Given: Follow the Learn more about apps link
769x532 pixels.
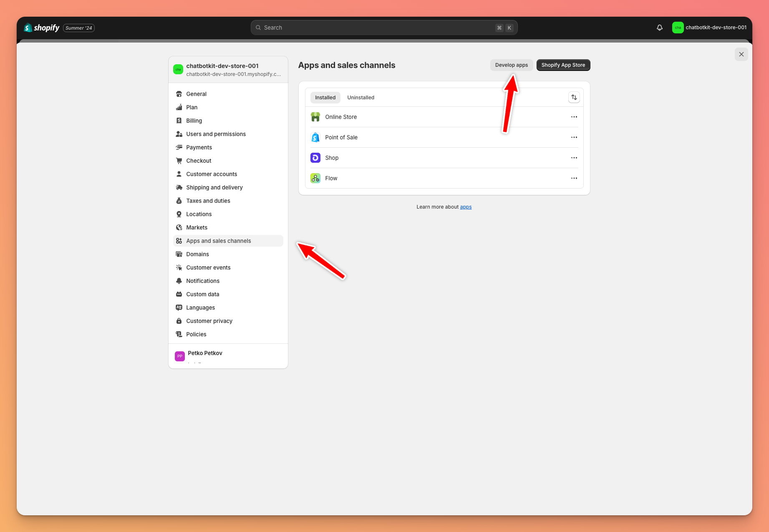Looking at the screenshot, I should click(466, 207).
